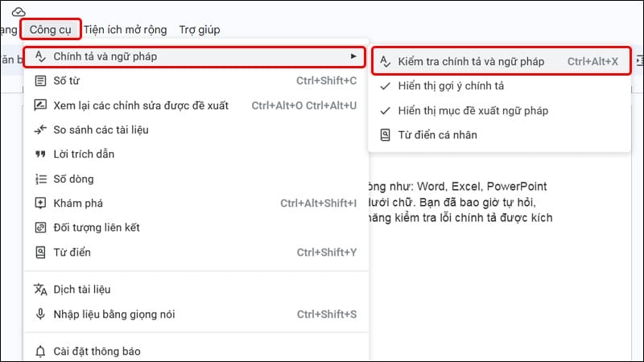Select Số dòng line numbers
644x362 pixels.
click(196, 179)
